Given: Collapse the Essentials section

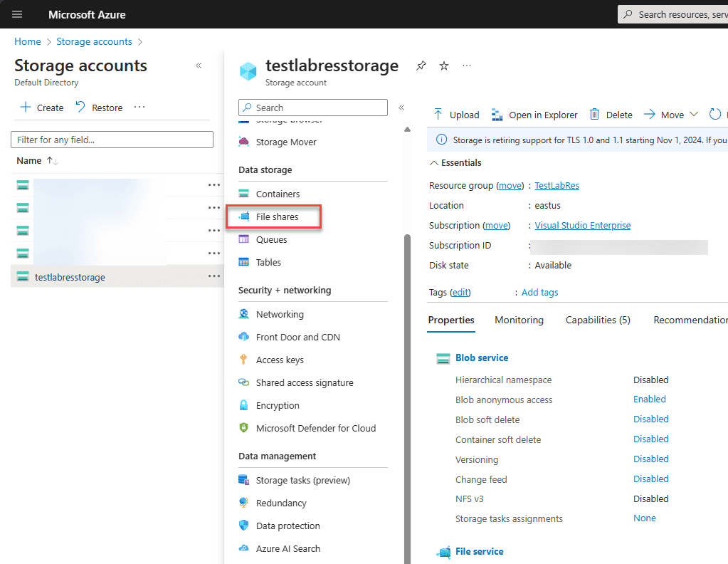Looking at the screenshot, I should (434, 163).
